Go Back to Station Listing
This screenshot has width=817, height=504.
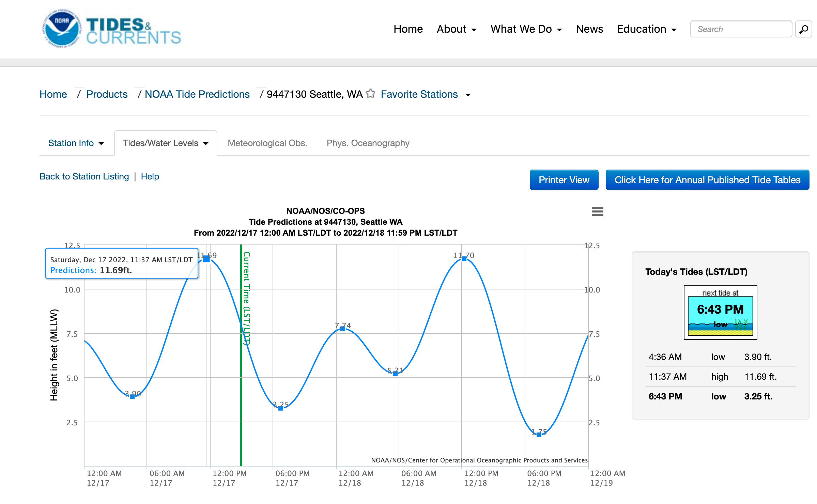[x=84, y=176]
